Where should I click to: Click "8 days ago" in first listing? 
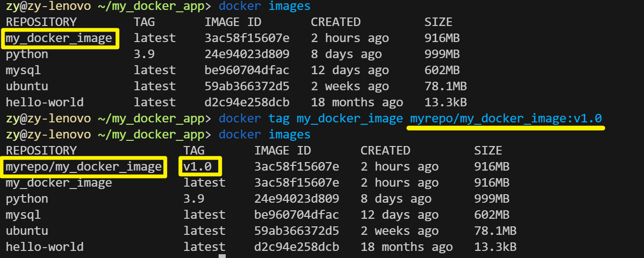pos(346,54)
